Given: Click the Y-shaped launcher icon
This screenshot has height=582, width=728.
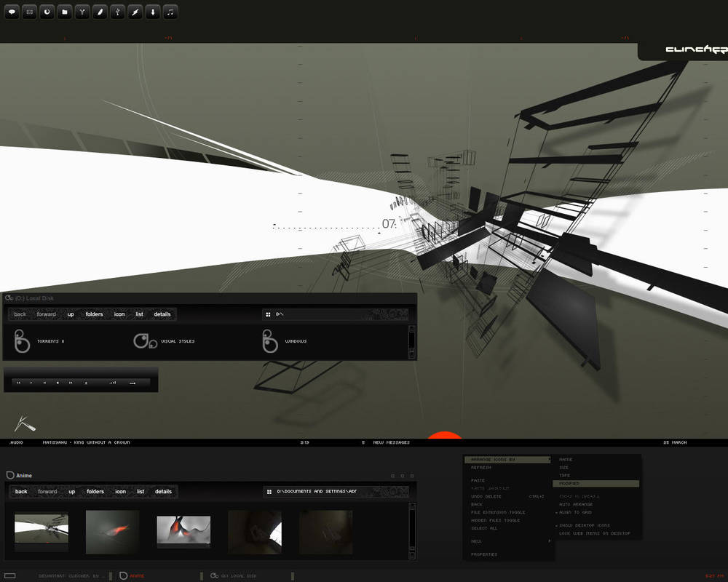Looking at the screenshot, I should 82,12.
